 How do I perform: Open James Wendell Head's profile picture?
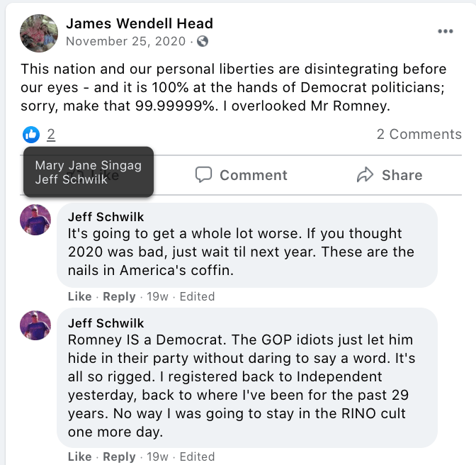[x=38, y=32]
